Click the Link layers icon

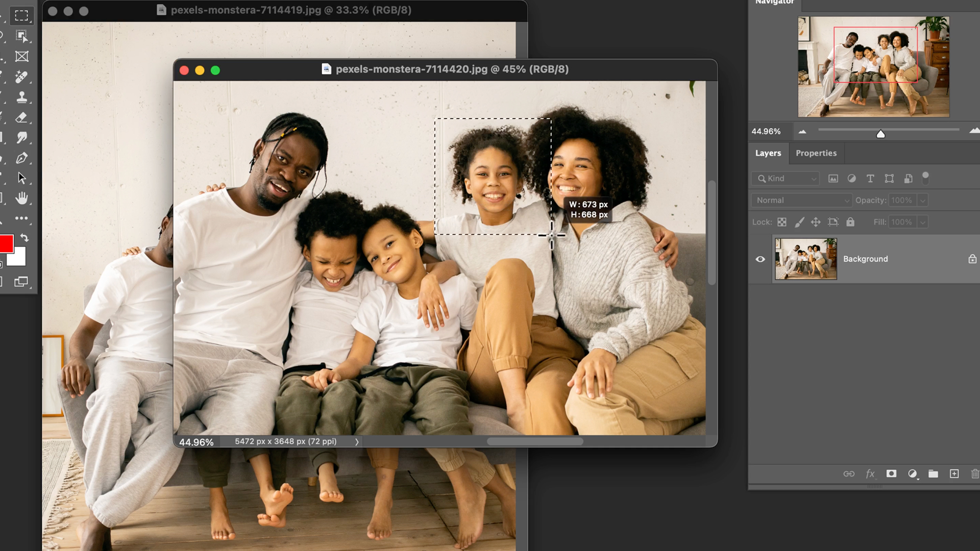pyautogui.click(x=849, y=474)
